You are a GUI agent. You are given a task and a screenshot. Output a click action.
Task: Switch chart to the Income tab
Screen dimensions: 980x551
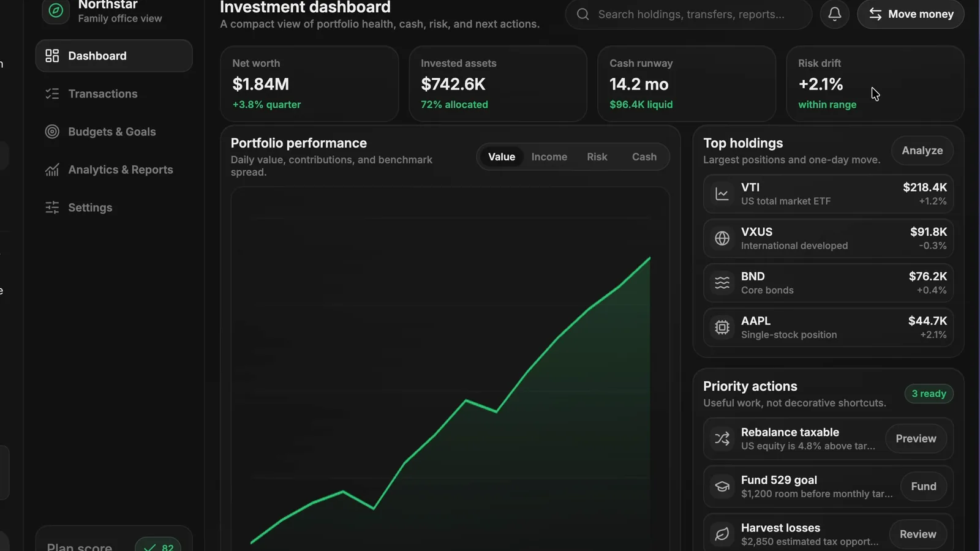click(549, 157)
